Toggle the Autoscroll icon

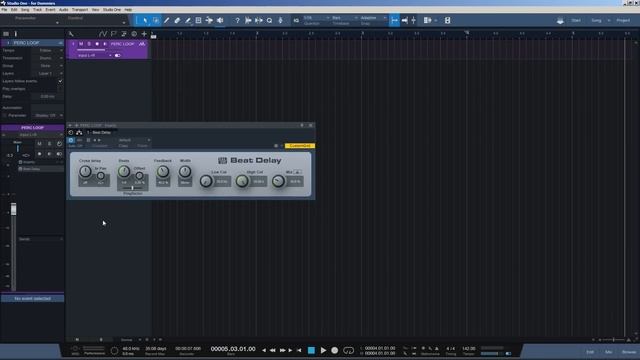tap(404, 20)
